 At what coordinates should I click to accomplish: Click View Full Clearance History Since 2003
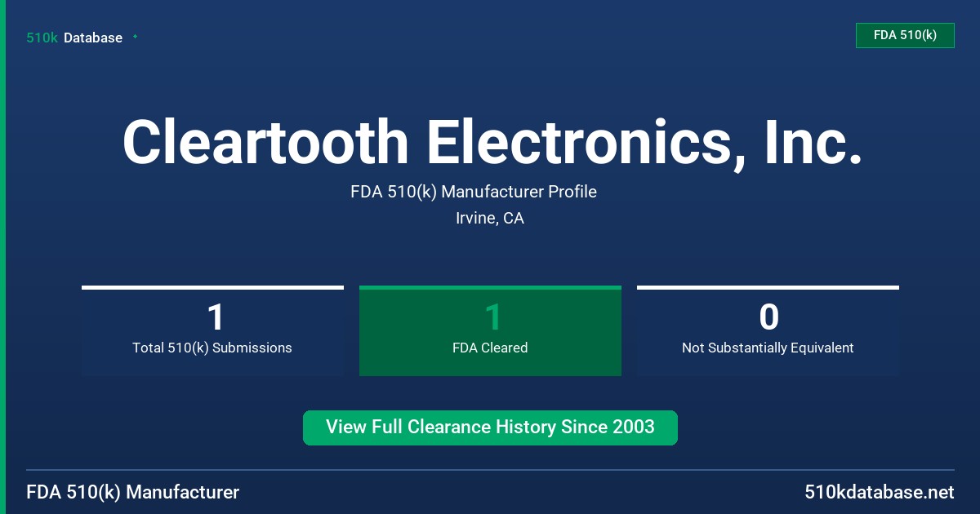(x=490, y=428)
